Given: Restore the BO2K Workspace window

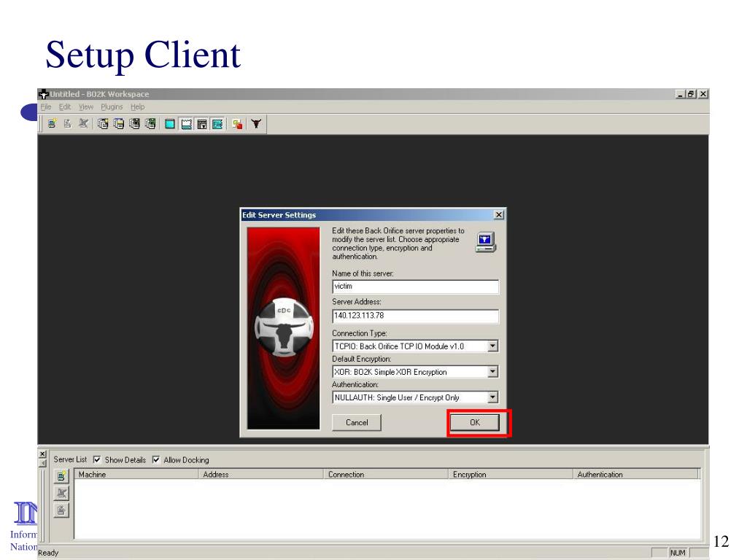Looking at the screenshot, I should (x=691, y=94).
